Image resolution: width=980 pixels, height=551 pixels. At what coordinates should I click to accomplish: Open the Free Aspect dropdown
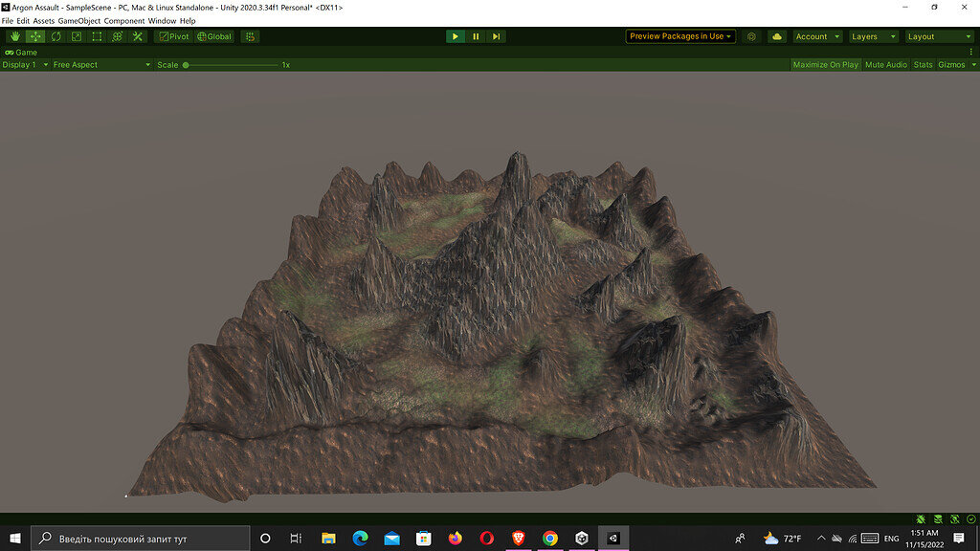coord(100,65)
